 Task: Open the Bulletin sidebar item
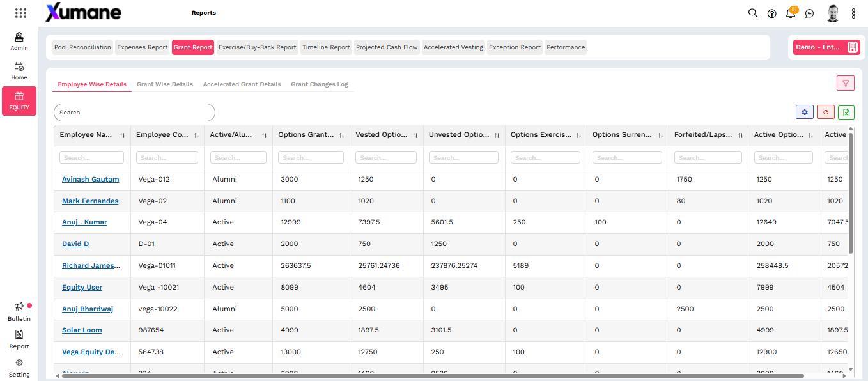(19, 311)
